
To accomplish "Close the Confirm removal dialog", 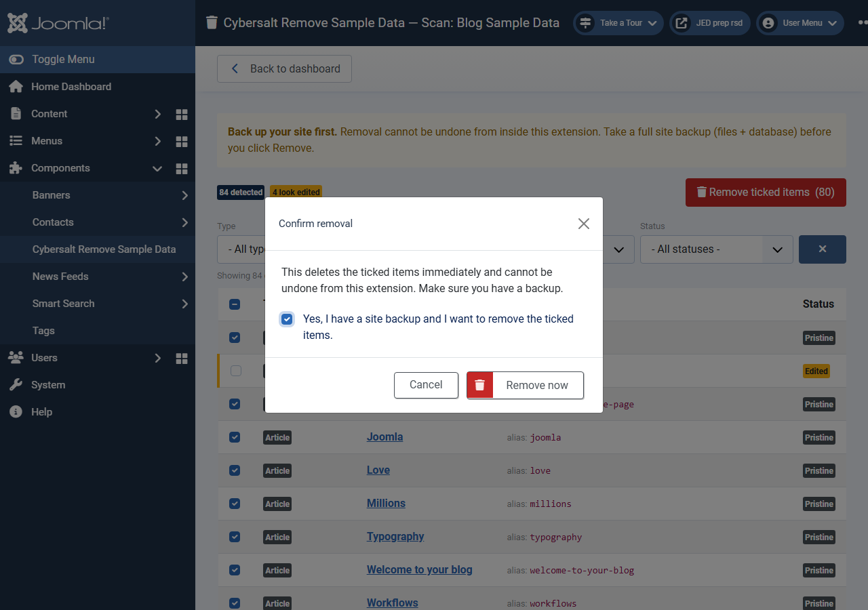I will (584, 224).
